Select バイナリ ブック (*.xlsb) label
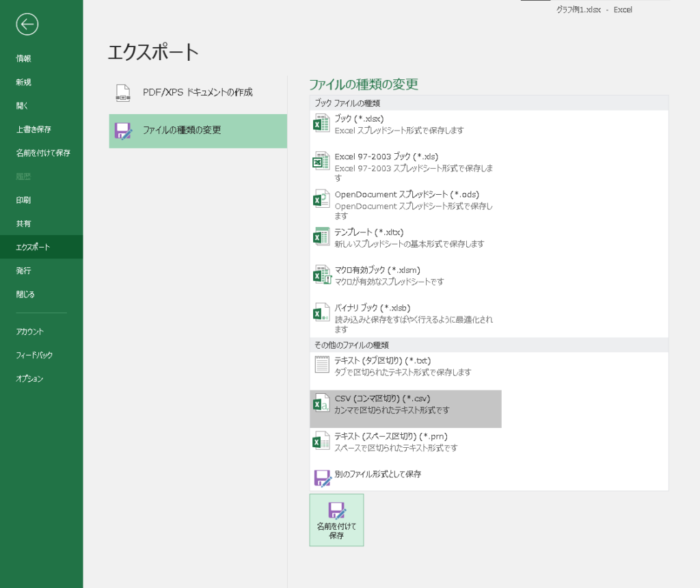Viewport: 700px width, 588px height. tap(373, 308)
